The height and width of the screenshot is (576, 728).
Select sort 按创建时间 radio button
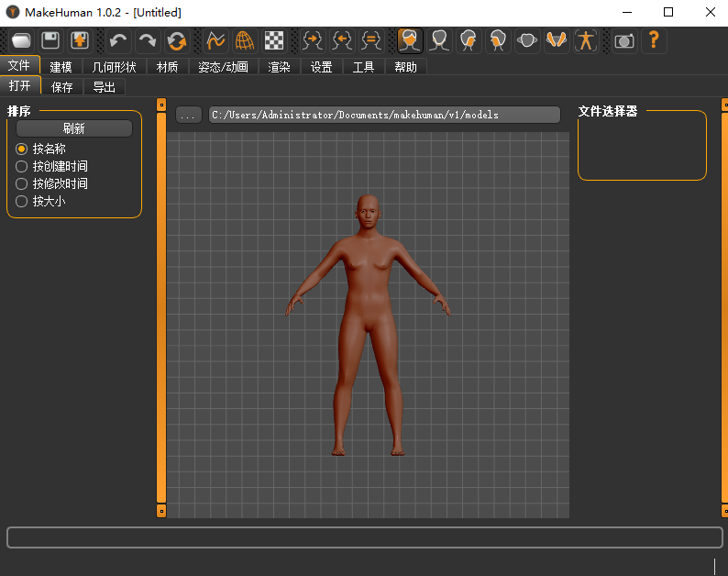[21, 166]
